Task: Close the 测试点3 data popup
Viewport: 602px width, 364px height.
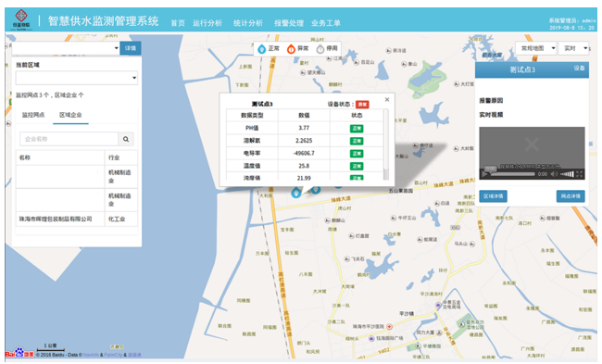Action: (x=387, y=99)
